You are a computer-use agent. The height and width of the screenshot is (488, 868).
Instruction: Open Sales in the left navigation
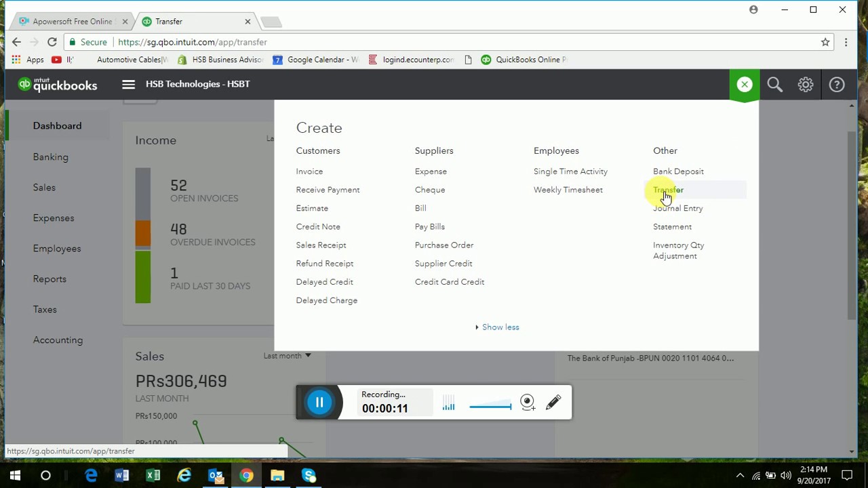[x=44, y=188]
